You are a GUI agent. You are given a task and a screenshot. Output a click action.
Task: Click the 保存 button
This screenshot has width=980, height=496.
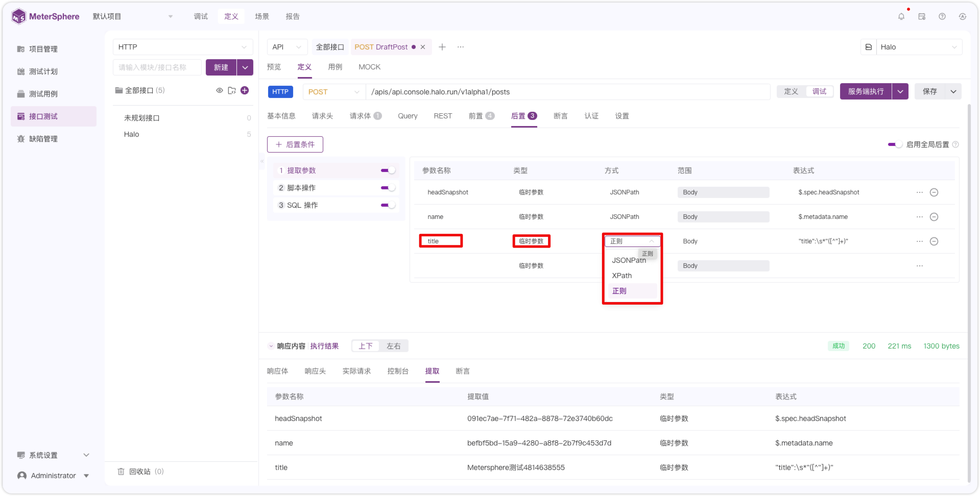pos(930,91)
